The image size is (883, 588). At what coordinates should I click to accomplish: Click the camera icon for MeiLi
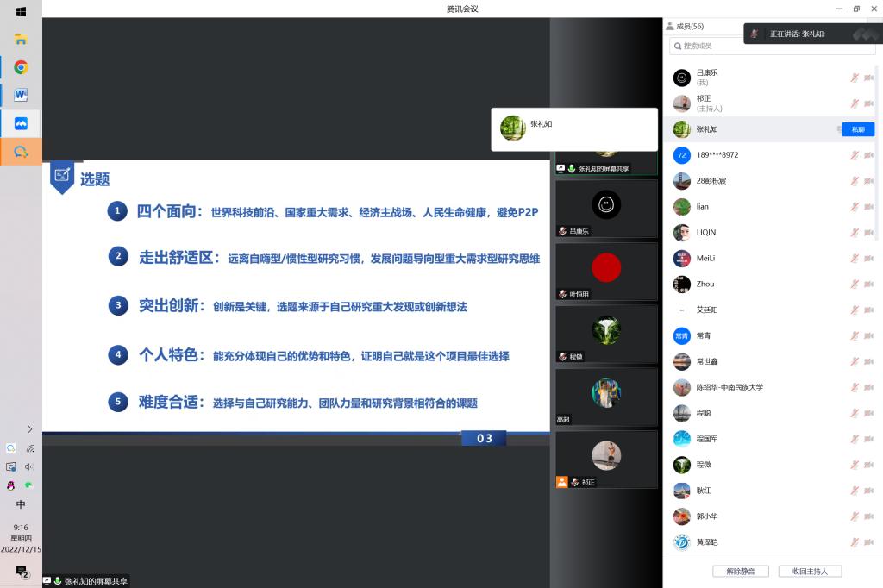[868, 259]
